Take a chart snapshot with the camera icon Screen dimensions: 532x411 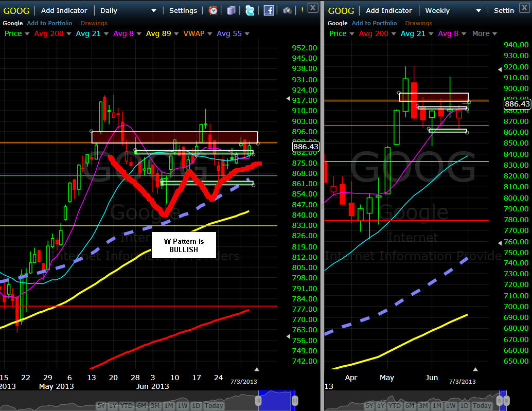tap(288, 10)
